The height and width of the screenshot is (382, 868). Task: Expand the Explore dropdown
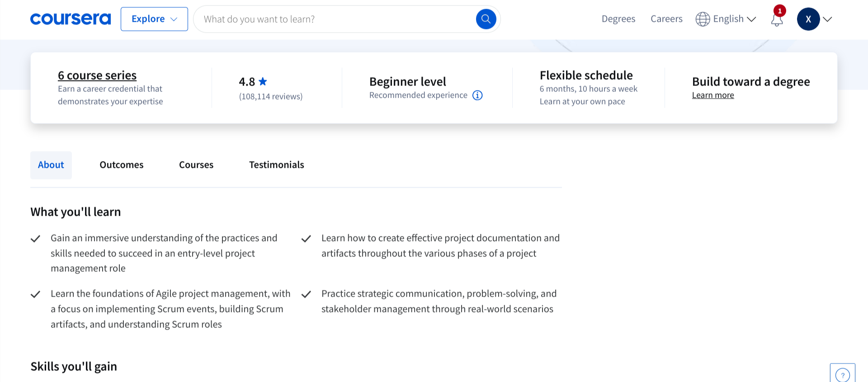[154, 19]
